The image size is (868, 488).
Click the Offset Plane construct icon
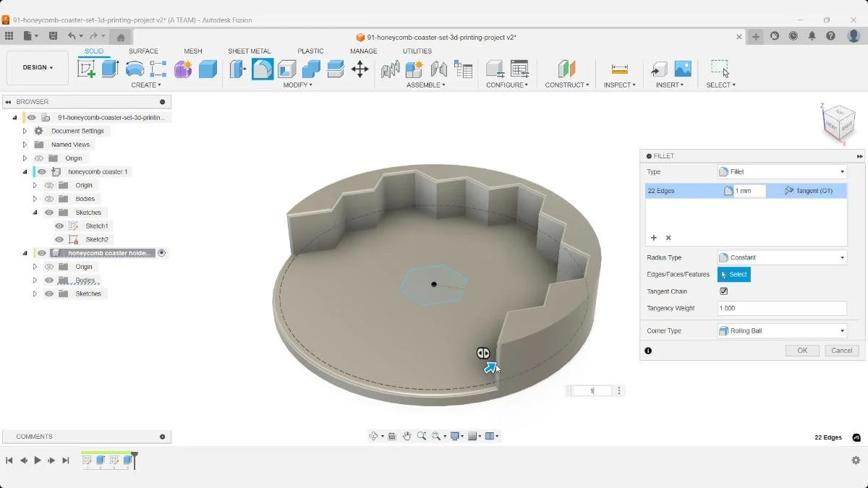pos(566,69)
